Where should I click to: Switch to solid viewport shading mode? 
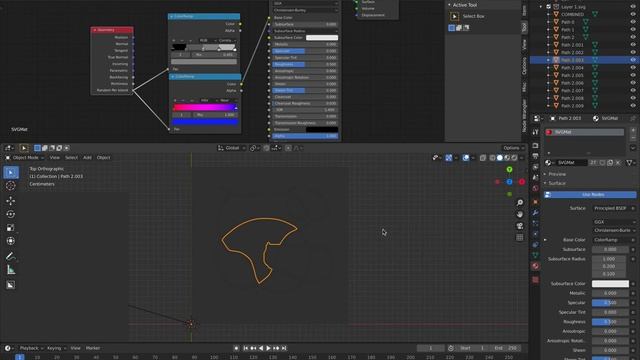(500, 158)
